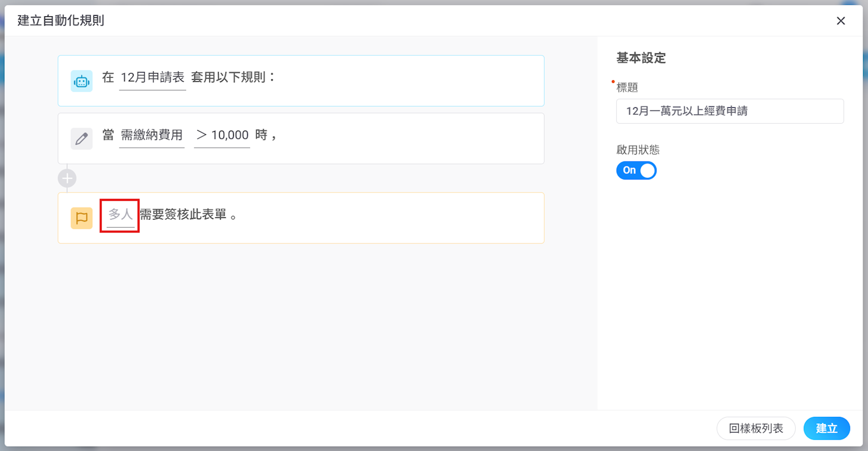The width and height of the screenshot is (868, 451).
Task: Click the 標題 input with 12月一萬元以上經費申請
Action: click(730, 111)
